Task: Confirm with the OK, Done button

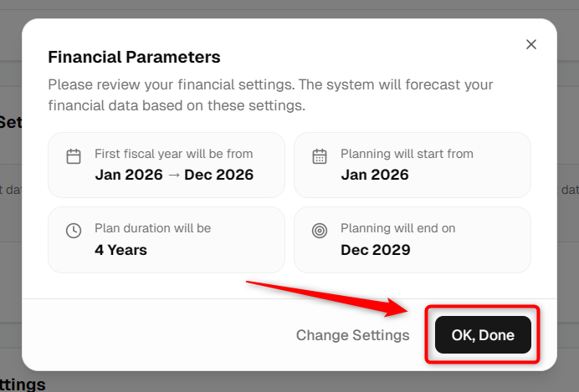Action: coord(483,334)
